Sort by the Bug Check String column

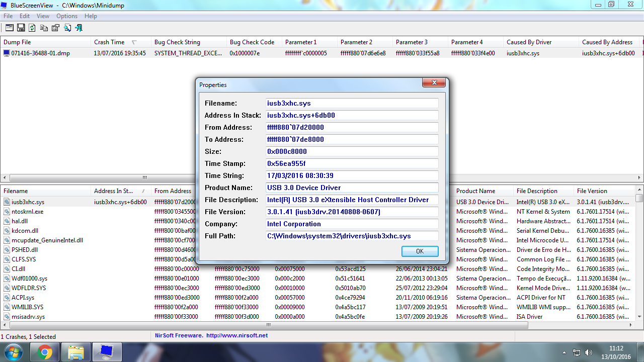click(189, 42)
